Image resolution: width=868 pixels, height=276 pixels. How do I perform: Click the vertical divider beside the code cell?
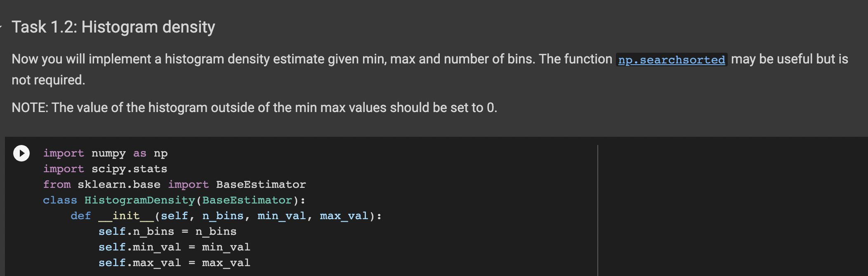(x=598, y=206)
